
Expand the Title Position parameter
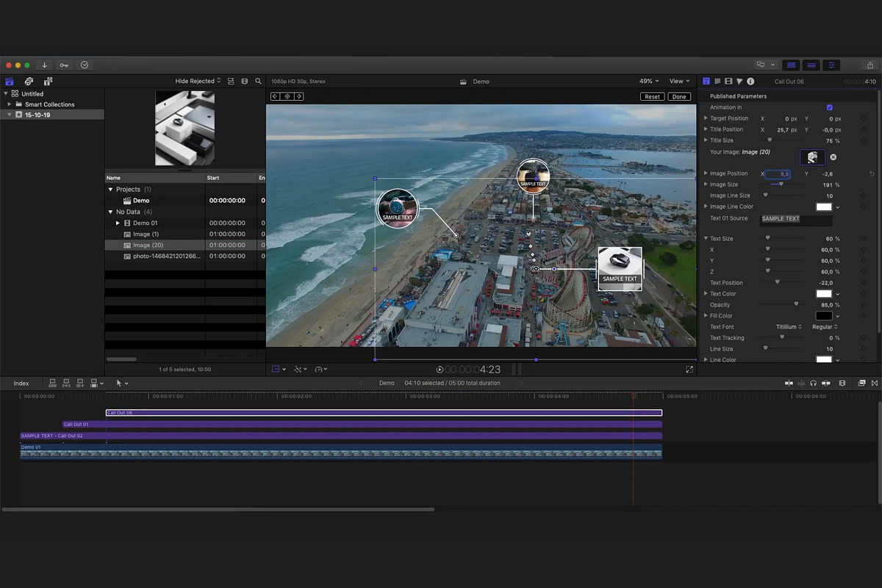(706, 129)
